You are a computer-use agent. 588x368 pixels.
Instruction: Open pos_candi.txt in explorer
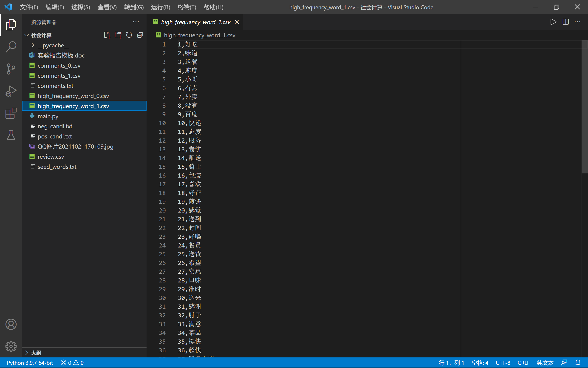(x=84, y=136)
